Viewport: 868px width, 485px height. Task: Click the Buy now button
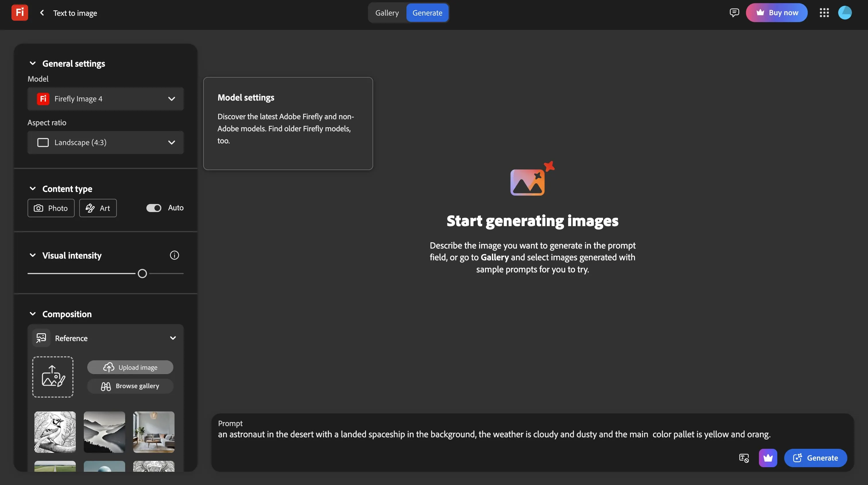click(x=776, y=13)
